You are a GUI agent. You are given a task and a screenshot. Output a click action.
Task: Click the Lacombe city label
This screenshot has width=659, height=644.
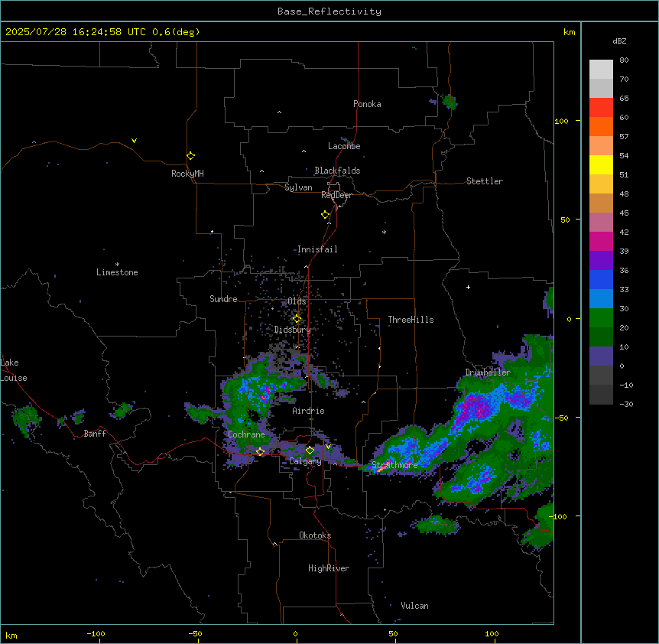(344, 146)
